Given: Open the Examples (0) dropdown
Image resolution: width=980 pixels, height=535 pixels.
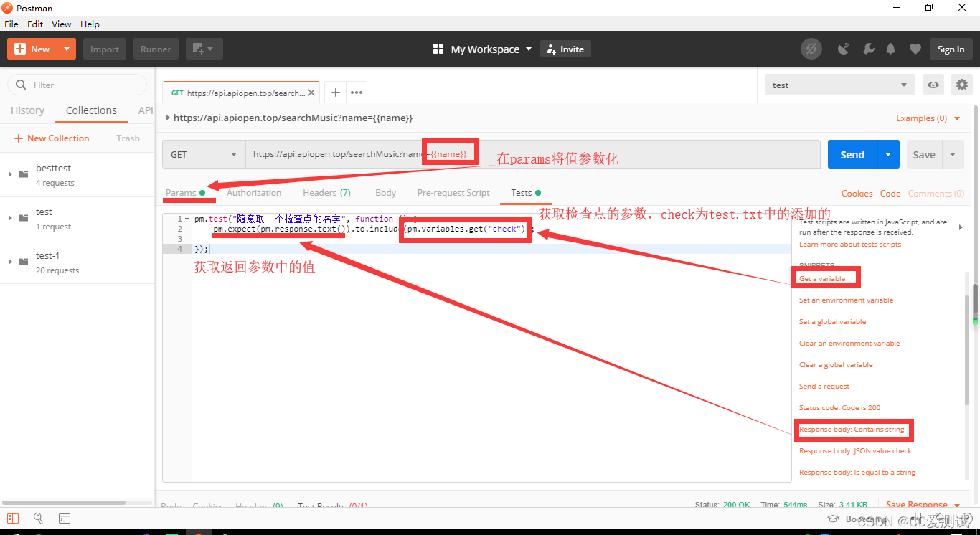Looking at the screenshot, I should pyautogui.click(x=928, y=118).
